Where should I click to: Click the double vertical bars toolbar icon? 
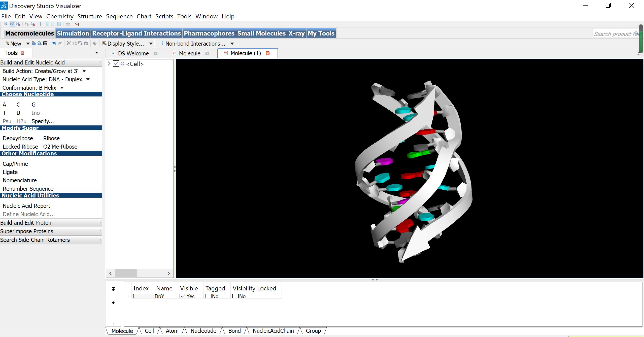click(47, 24)
